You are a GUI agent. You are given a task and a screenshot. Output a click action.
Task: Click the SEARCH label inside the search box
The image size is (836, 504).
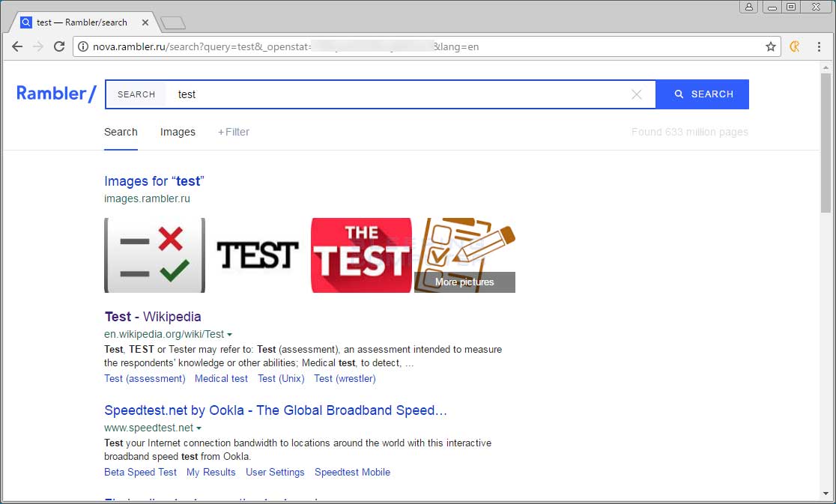(x=136, y=94)
